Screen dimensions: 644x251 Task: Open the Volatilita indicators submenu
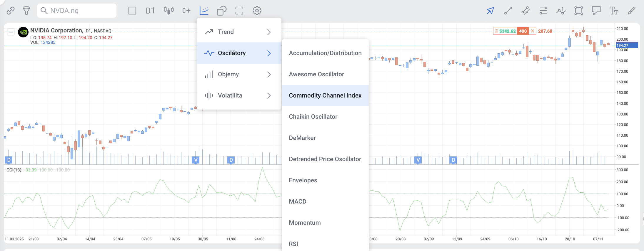coord(239,95)
